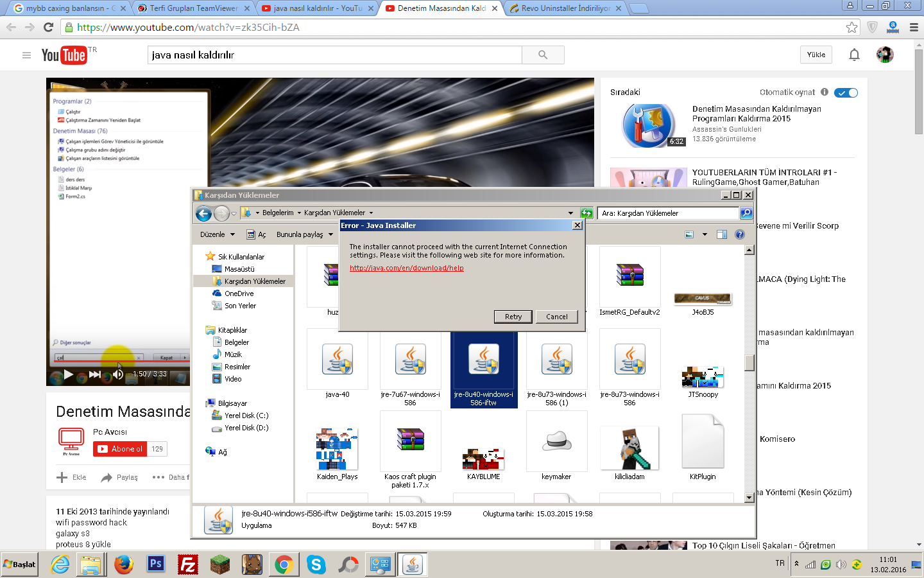The height and width of the screenshot is (578, 924).
Task: Mute the video player volume
Action: 118,374
